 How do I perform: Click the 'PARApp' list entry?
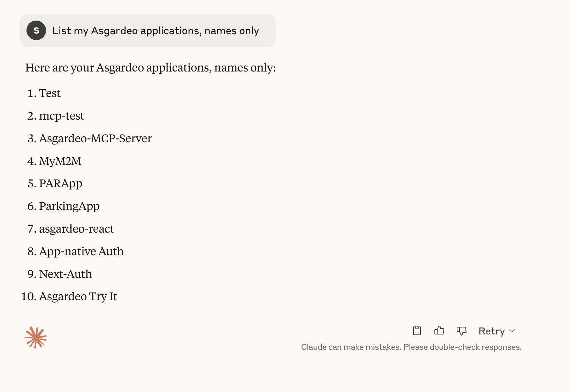[61, 183]
